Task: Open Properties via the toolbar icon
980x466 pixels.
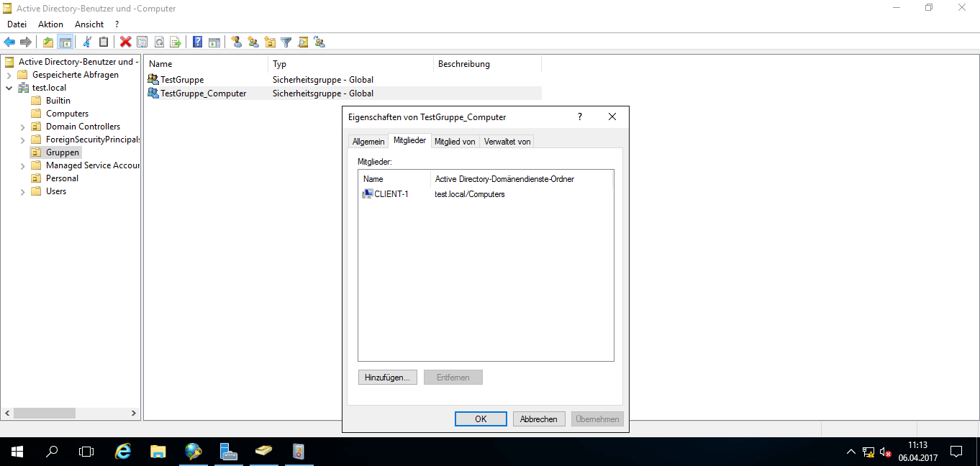Action: tap(142, 42)
